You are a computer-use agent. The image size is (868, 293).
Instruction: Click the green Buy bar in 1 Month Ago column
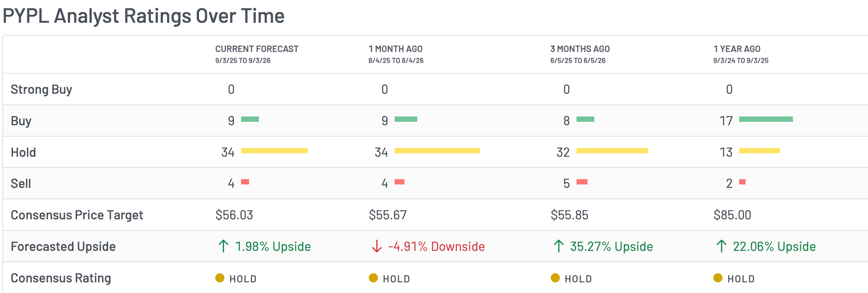tap(406, 119)
